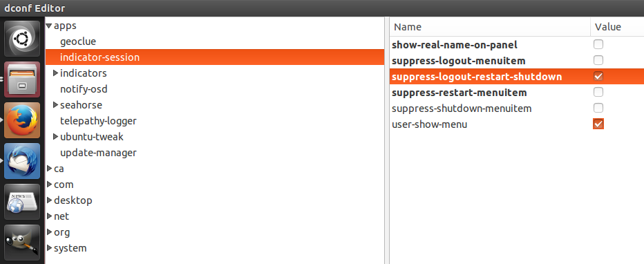Launch GIMP from the dock

tap(22, 243)
